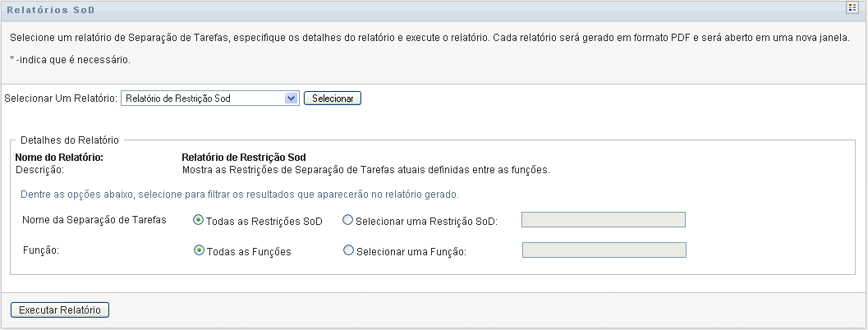Click the Nome da Separação de Tarefas label
This screenshot has height=330, width=868.
(x=94, y=220)
